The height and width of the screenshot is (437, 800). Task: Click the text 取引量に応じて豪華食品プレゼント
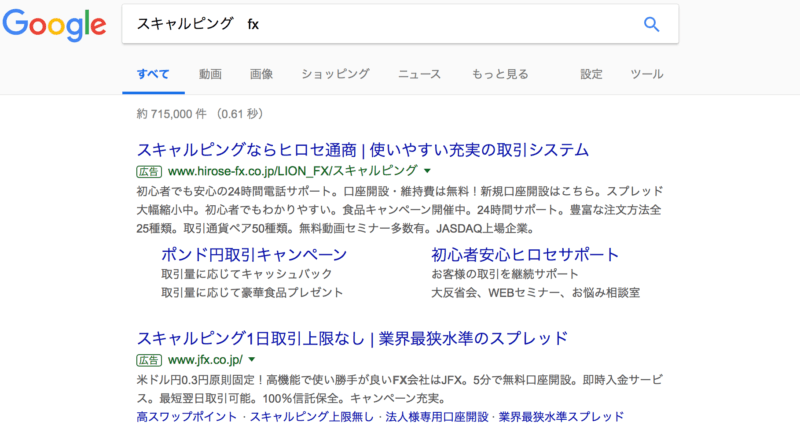pos(252,293)
